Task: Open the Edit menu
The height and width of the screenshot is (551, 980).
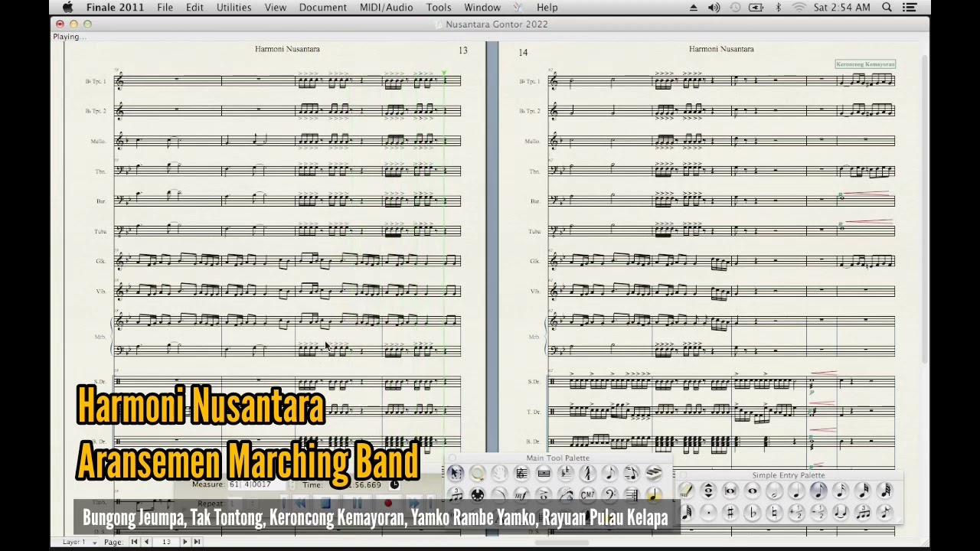Action: 194,8
